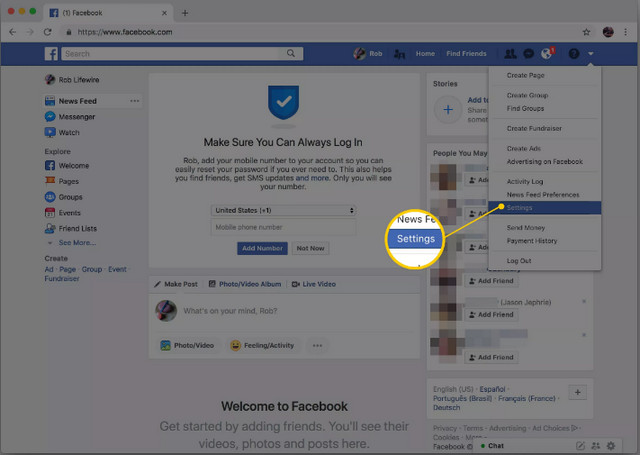Click the browser back arrow

[13, 32]
